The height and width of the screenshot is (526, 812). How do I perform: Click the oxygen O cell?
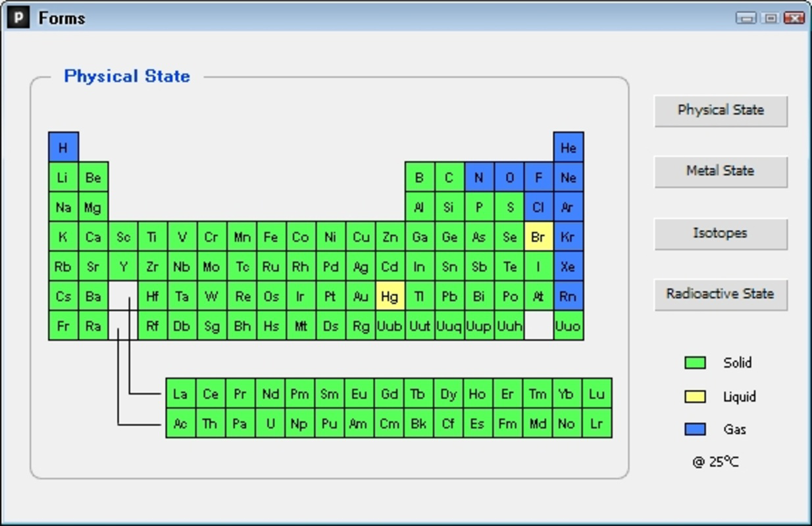[509, 177]
